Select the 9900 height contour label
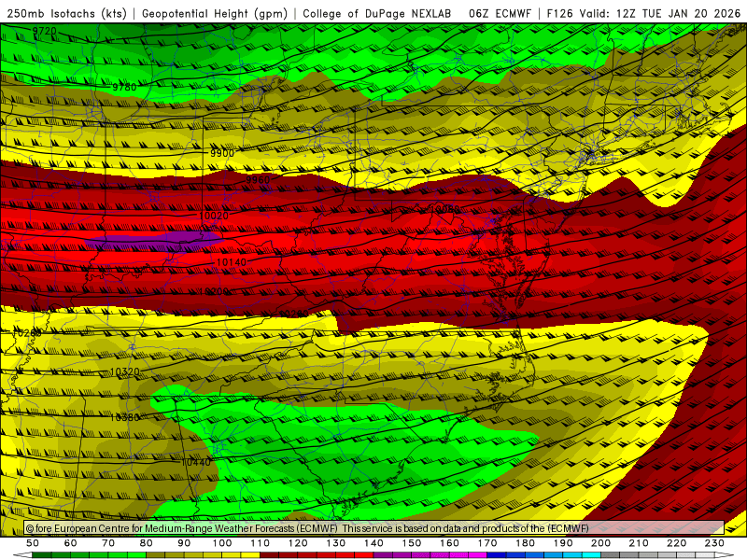 pyautogui.click(x=222, y=153)
